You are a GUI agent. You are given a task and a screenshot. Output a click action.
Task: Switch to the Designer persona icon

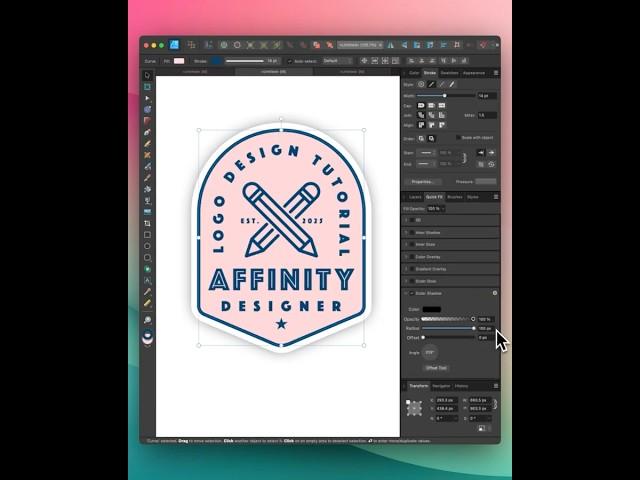pyautogui.click(x=174, y=45)
